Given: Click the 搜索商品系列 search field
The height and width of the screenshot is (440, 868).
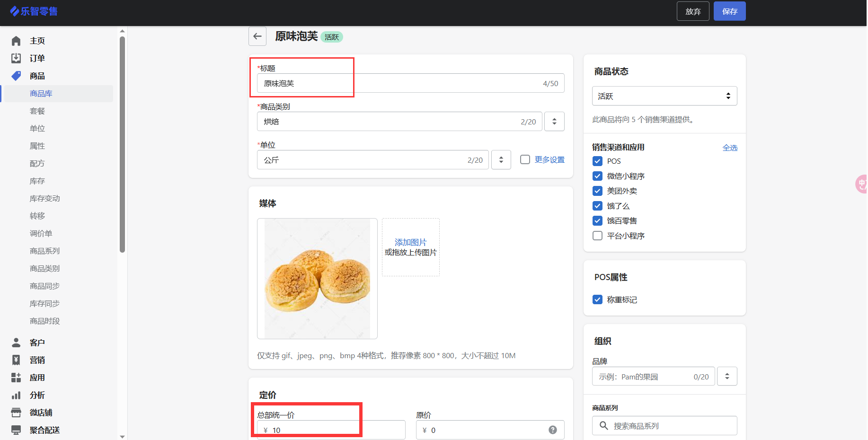Looking at the screenshot, I should [x=664, y=426].
